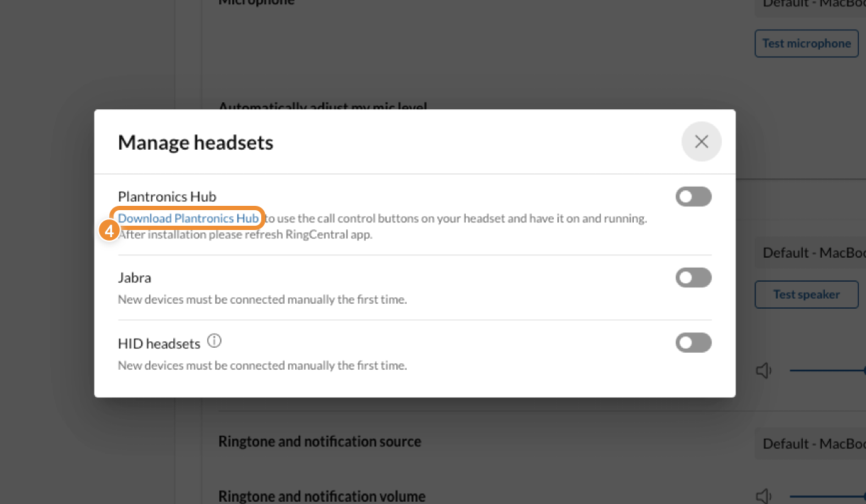Click the ringtone and notification volume slider
The width and height of the screenshot is (866, 504).
[827, 495]
